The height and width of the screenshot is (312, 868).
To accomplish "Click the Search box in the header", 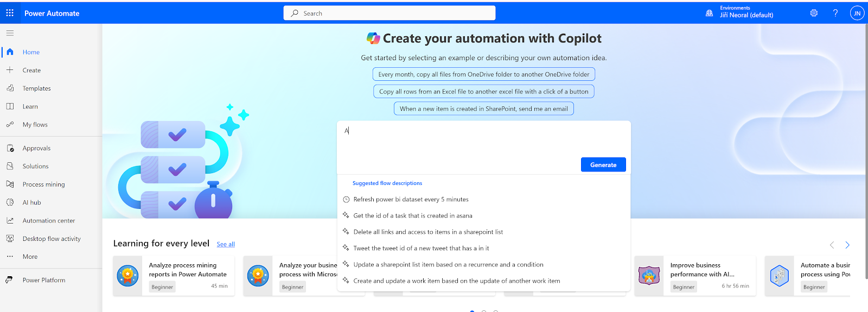I will pyautogui.click(x=390, y=13).
